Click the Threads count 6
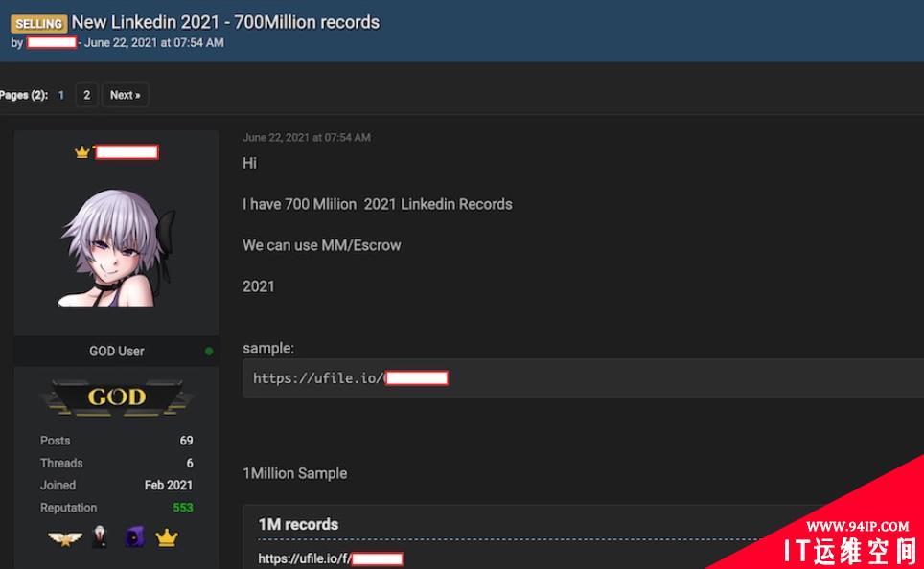Image resolution: width=924 pixels, height=569 pixels. pyautogui.click(x=190, y=463)
